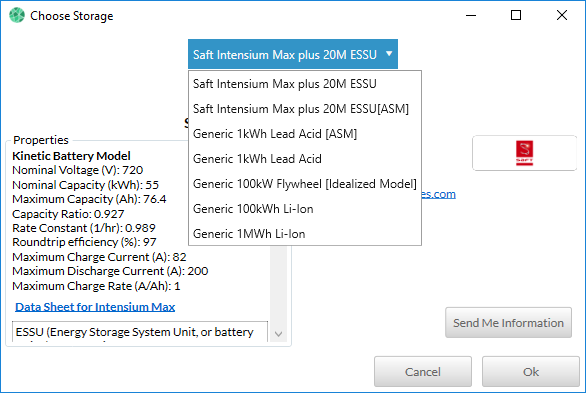Click the Maximum Discharge Current (A): 200 line
The image size is (586, 393).
pos(110,271)
